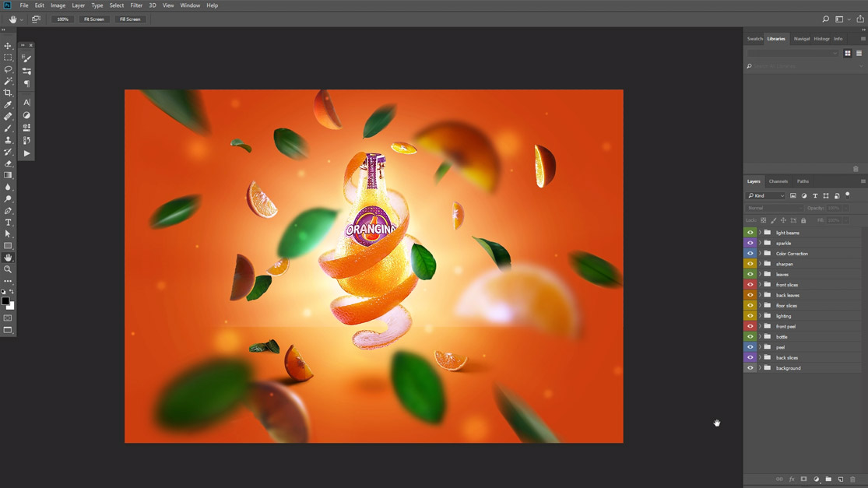Open the workspace switcher dropdown arrow
Screen dimensions: 868x488
coord(849,19)
